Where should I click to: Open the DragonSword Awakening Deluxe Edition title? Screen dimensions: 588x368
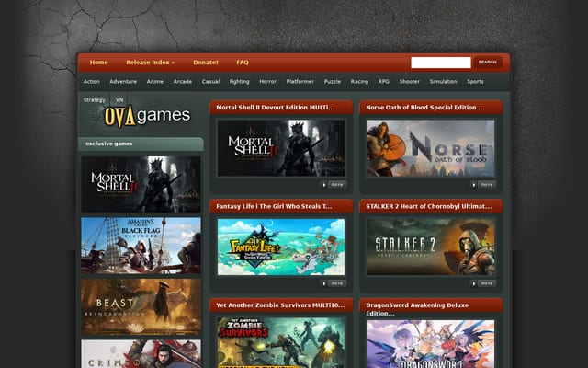[x=417, y=309]
